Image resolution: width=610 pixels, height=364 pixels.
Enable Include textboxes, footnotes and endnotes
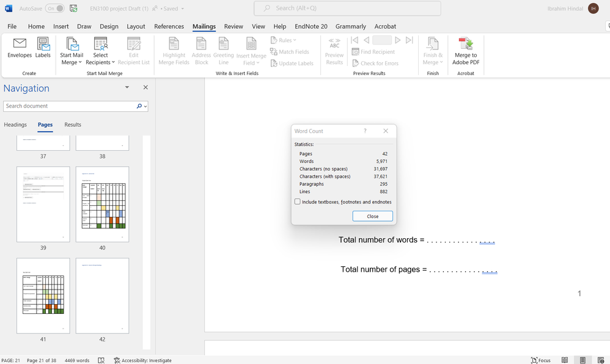click(x=298, y=202)
